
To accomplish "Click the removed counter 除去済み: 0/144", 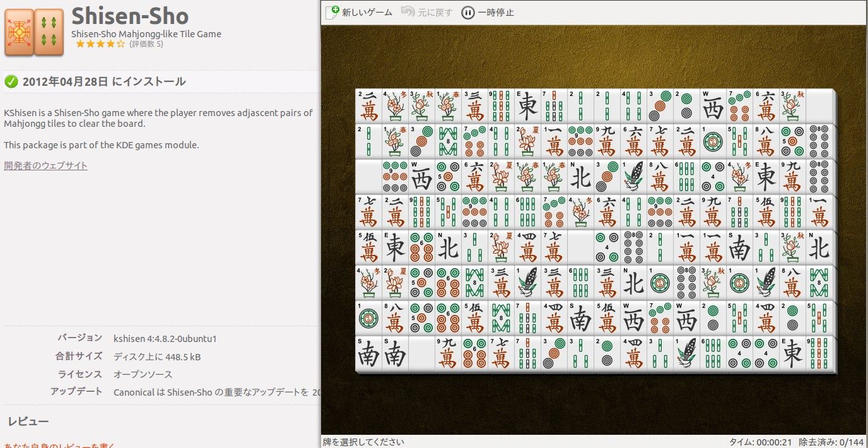I will [830, 442].
